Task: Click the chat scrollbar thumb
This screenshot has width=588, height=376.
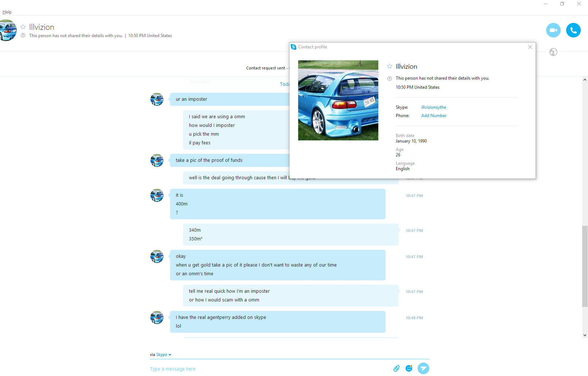Action: coord(585,267)
